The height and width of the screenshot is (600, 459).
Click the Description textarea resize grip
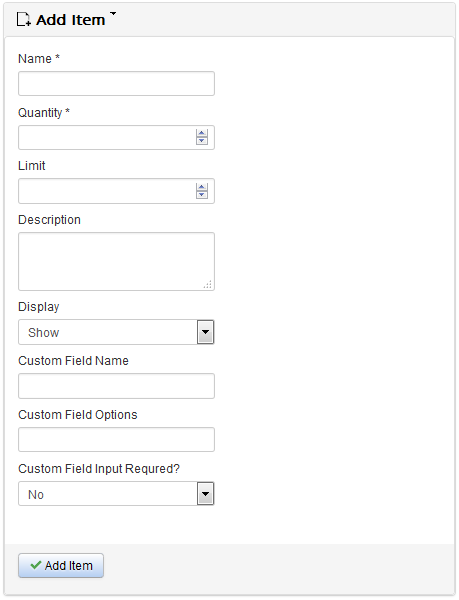[208, 284]
